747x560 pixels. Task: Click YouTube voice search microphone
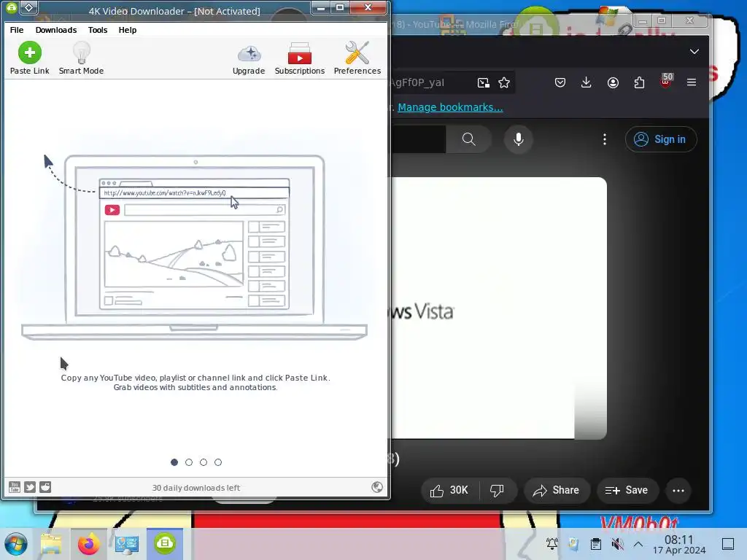(519, 139)
